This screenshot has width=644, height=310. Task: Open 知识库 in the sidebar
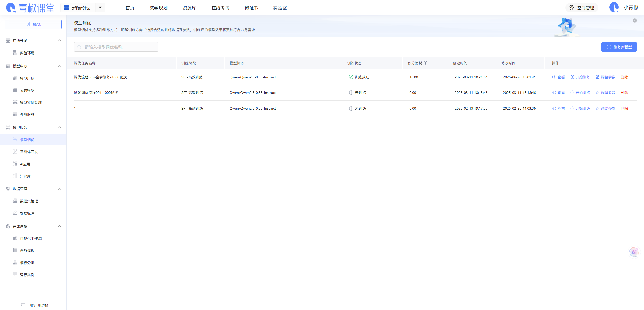pyautogui.click(x=25, y=176)
